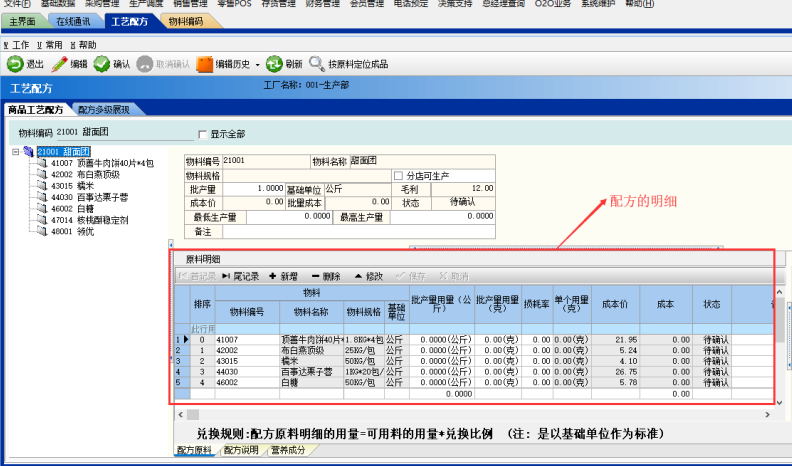The width and height of the screenshot is (792, 466).
Task: Click the 物料编码 input field showing 21001 甜面团
Action: 124,133
